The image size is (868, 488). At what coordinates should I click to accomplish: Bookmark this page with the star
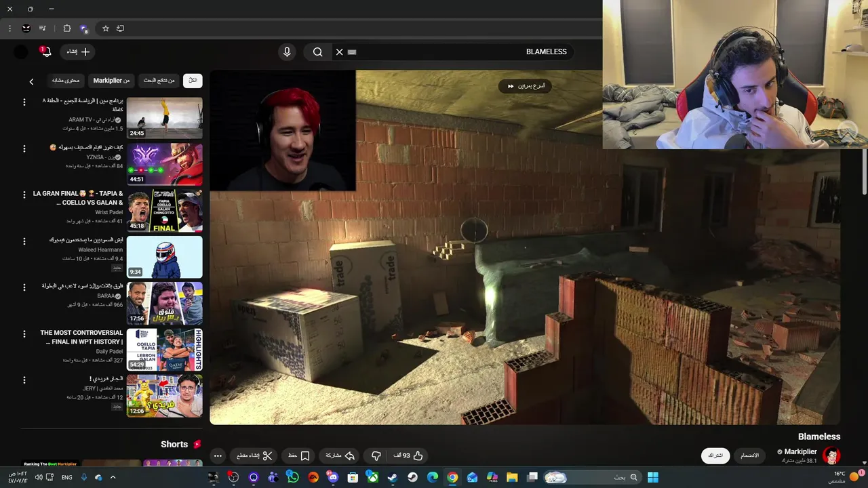click(106, 28)
